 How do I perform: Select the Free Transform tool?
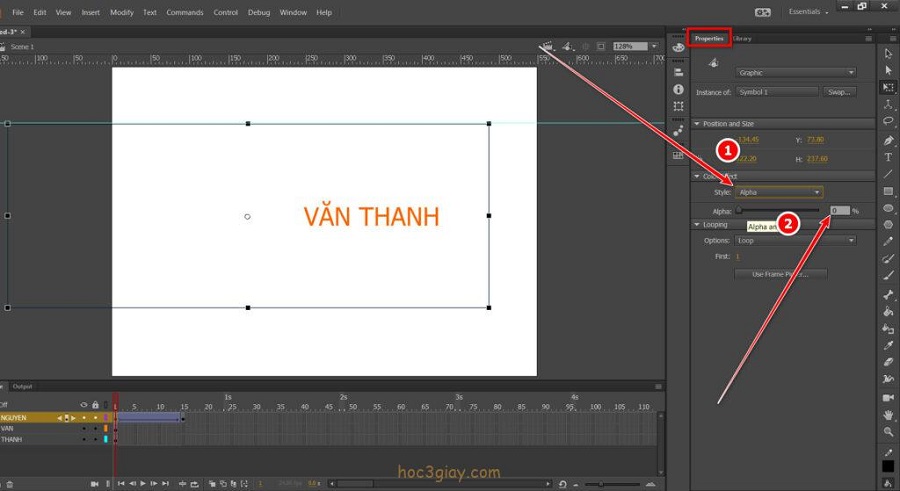click(888, 88)
